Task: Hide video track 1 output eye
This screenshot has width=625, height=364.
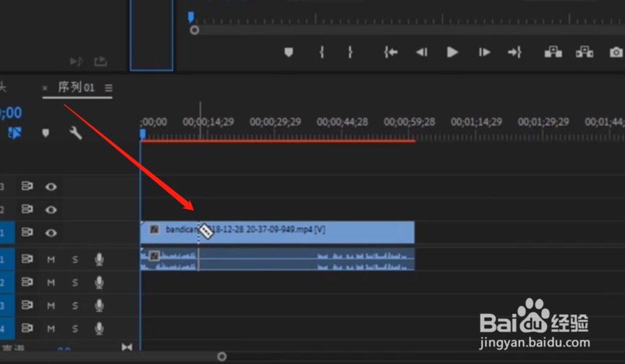Action: point(51,233)
